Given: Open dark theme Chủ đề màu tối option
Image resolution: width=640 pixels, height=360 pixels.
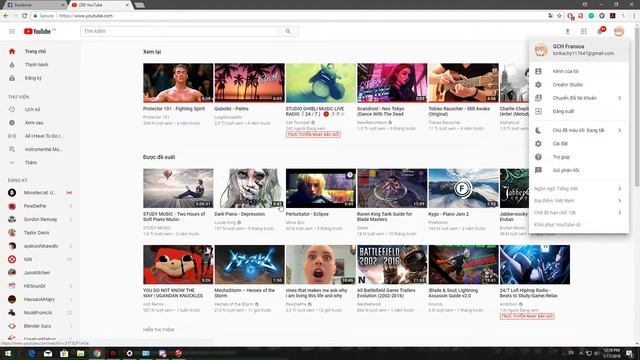Looking at the screenshot, I should (579, 130).
